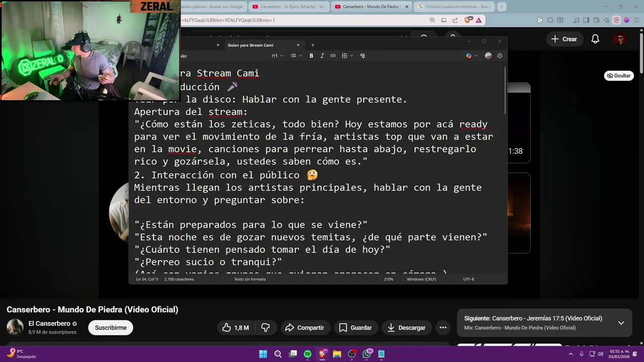Viewport: 644px width, 362px height.
Task: Click the zoom magnifier icon in address bar
Action: pos(432,20)
